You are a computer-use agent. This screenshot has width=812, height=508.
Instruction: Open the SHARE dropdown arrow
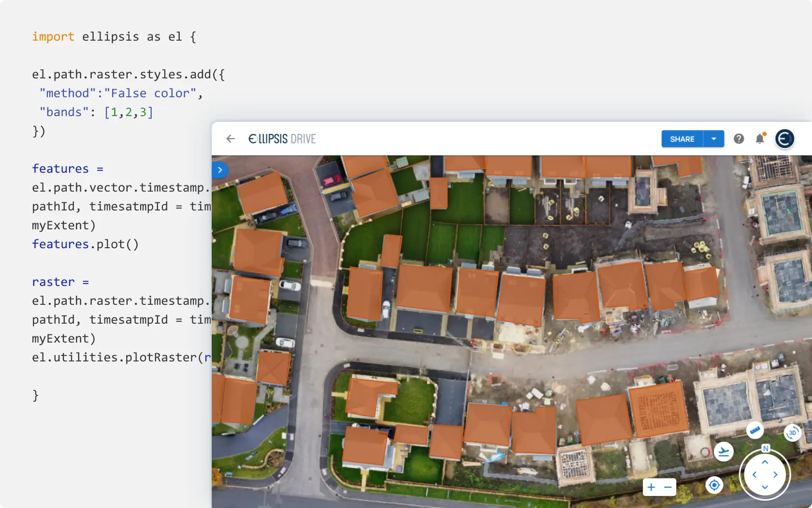coord(714,139)
